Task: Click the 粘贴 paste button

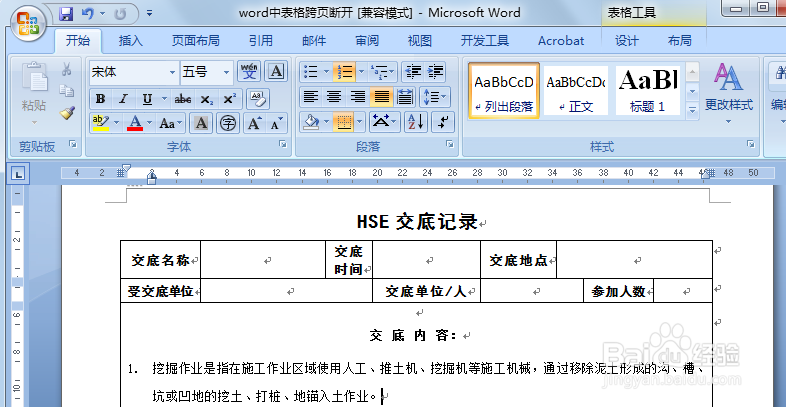Action: coord(34,94)
